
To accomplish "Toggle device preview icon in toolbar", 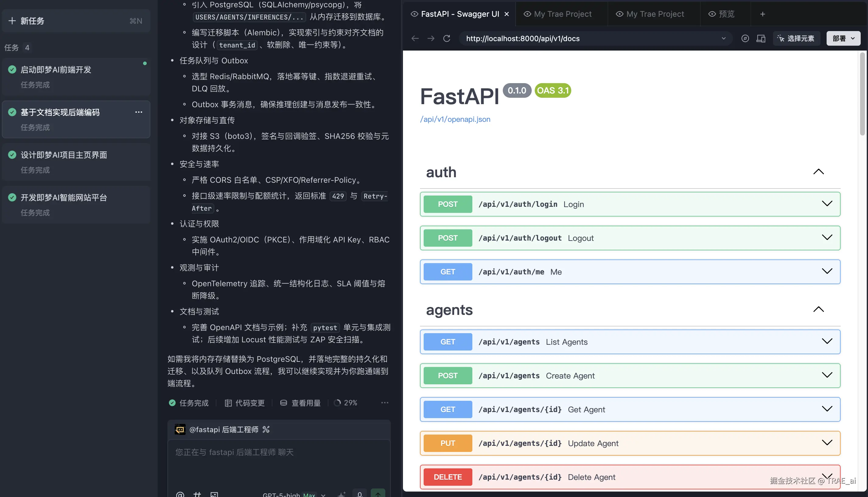I will pos(761,39).
